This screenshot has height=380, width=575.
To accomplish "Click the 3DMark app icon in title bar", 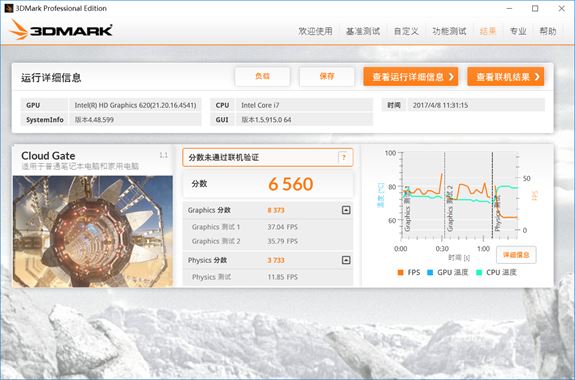I will (9, 8).
